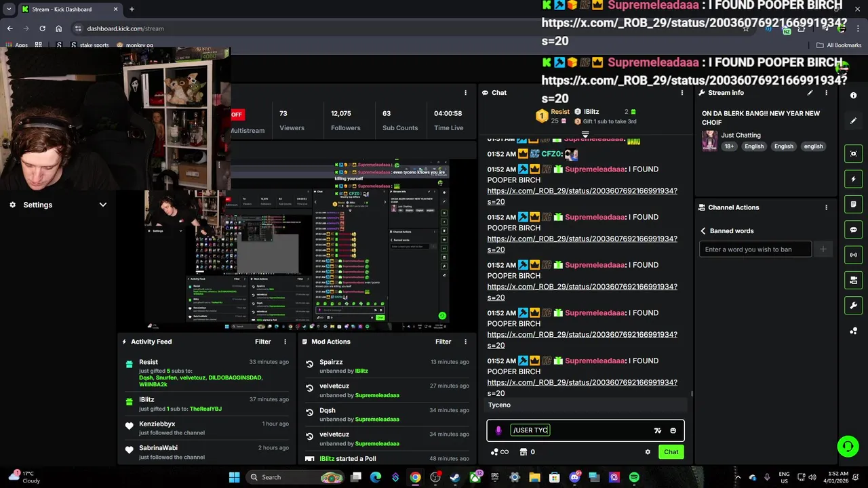Viewport: 868px width, 488px height.
Task: Open Activity Feed Filter
Action: tap(262, 342)
